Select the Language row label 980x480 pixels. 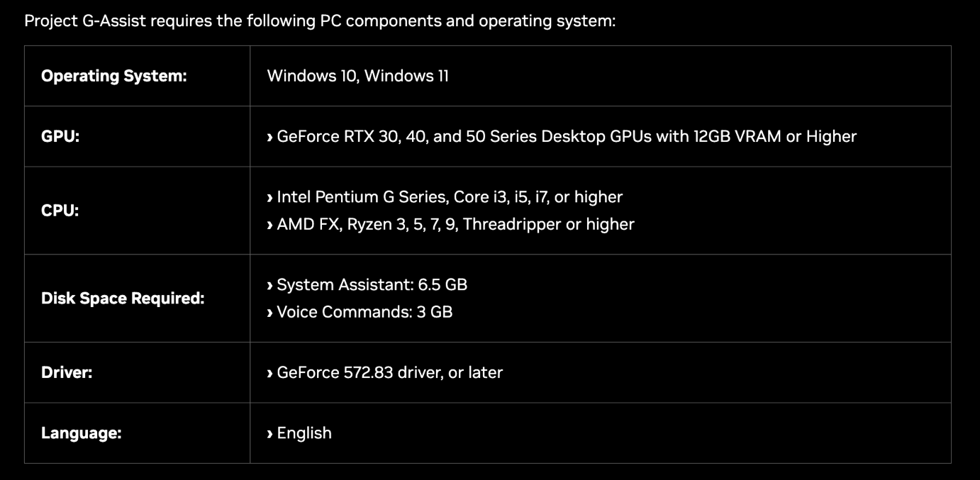click(81, 433)
